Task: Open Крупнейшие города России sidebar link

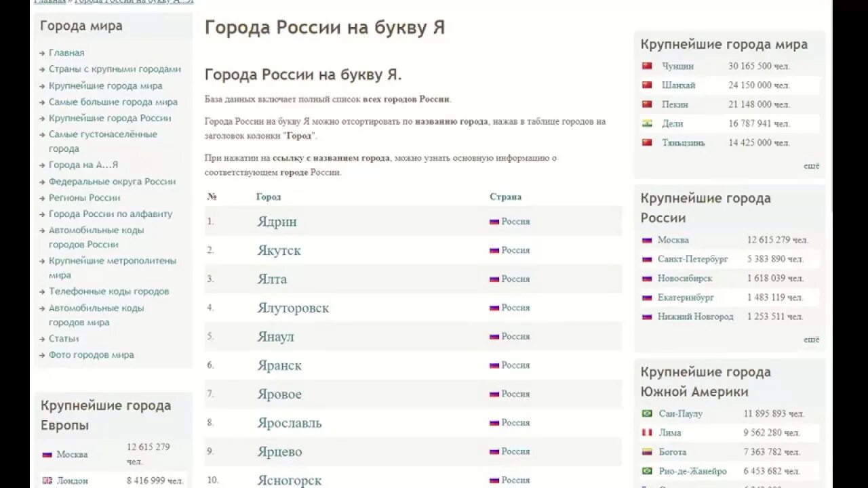Action: pyautogui.click(x=110, y=118)
